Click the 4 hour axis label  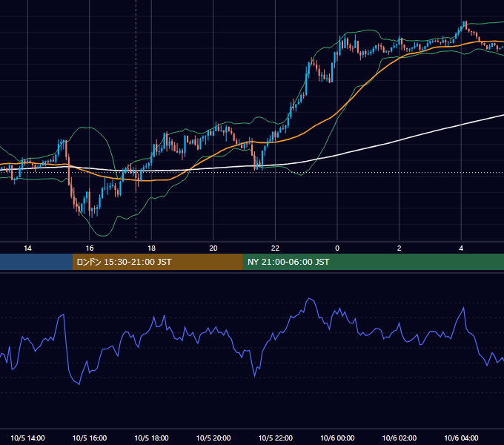coord(461,248)
